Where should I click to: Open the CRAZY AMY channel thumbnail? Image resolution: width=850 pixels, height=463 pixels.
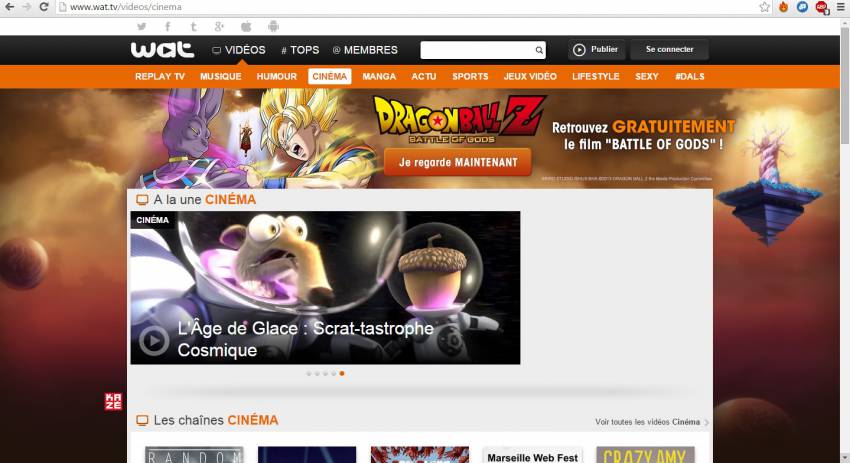point(645,454)
